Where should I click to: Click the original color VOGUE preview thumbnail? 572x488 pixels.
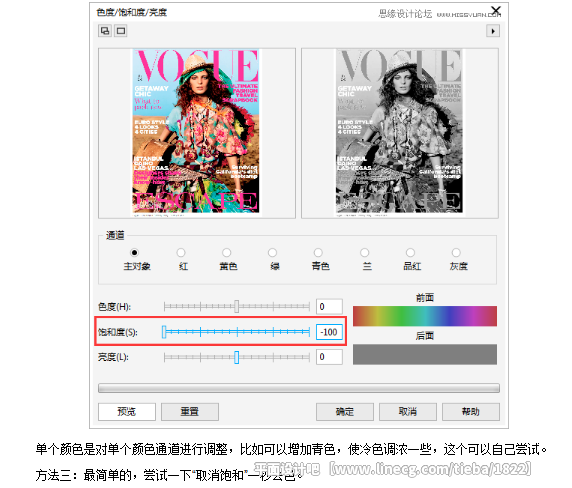[196, 132]
